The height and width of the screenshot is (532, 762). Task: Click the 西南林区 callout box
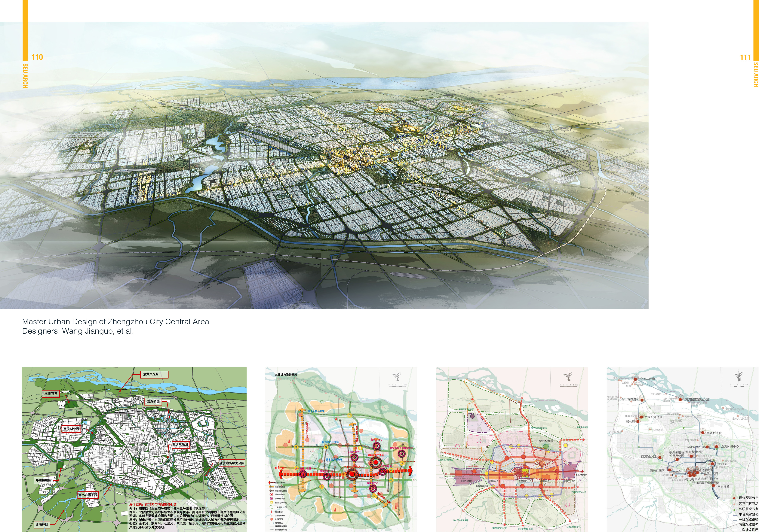[42, 524]
